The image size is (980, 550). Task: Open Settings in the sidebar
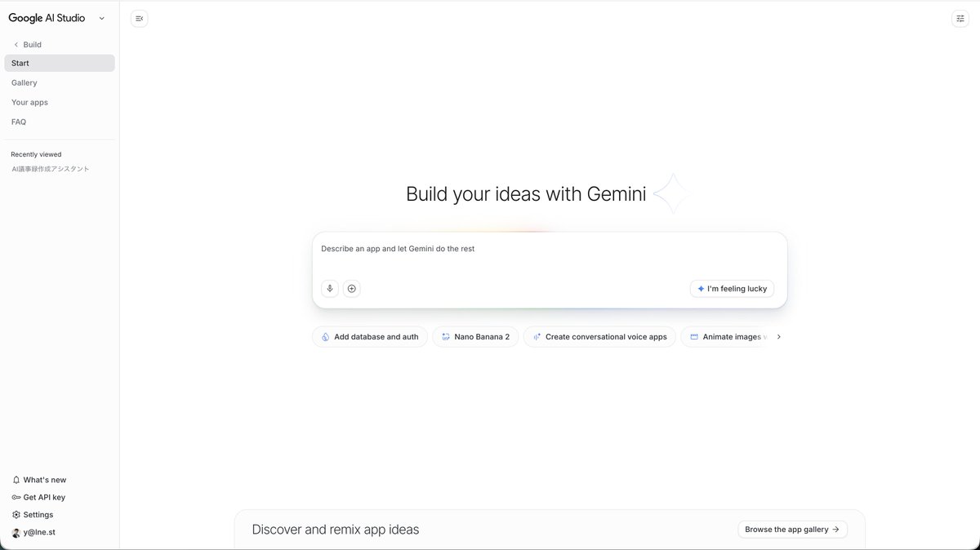[38, 515]
